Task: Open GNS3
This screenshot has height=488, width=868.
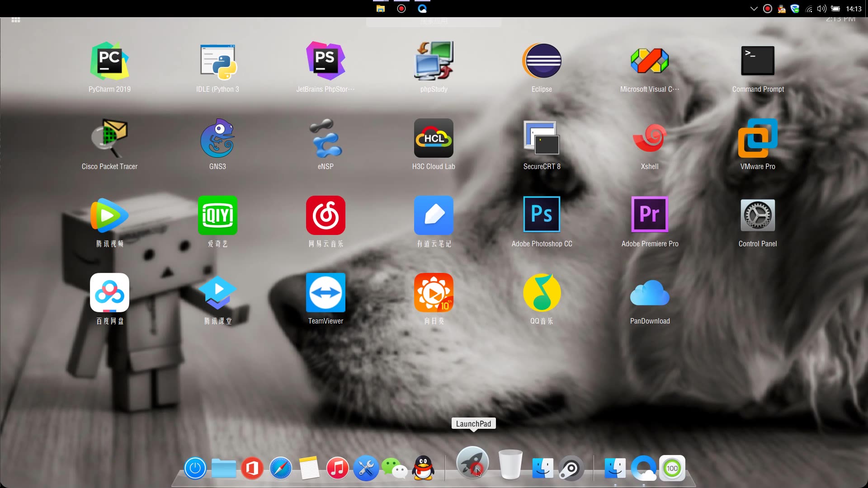Action: click(x=217, y=138)
